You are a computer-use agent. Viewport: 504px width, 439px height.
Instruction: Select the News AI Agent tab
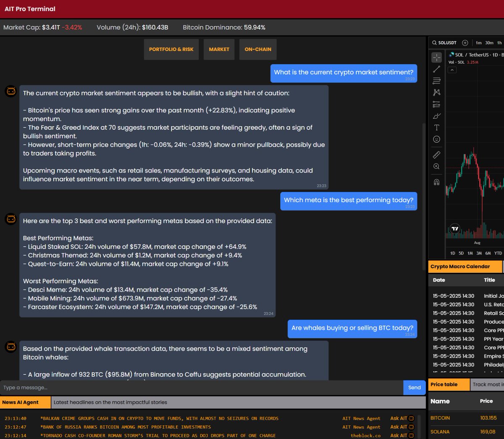pyautogui.click(x=25, y=402)
